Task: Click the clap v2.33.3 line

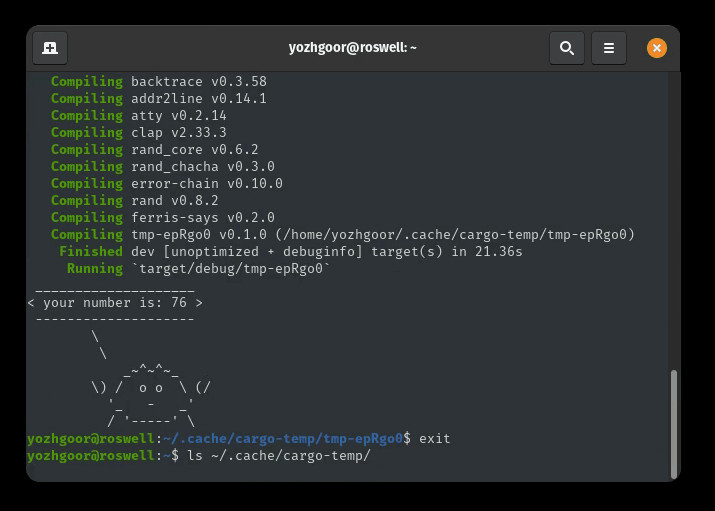Action: (x=178, y=132)
